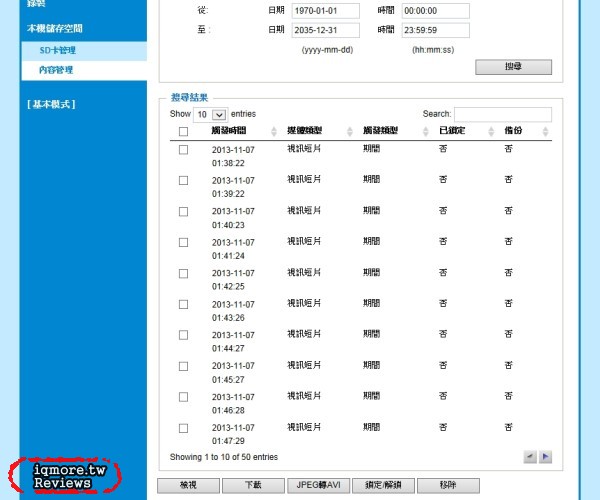600x500 pixels.
Task: Check the 01:47:29 entry checkbox
Action: [184, 428]
